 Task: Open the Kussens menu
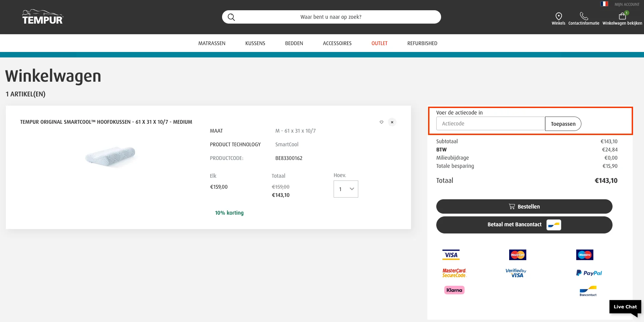255,43
